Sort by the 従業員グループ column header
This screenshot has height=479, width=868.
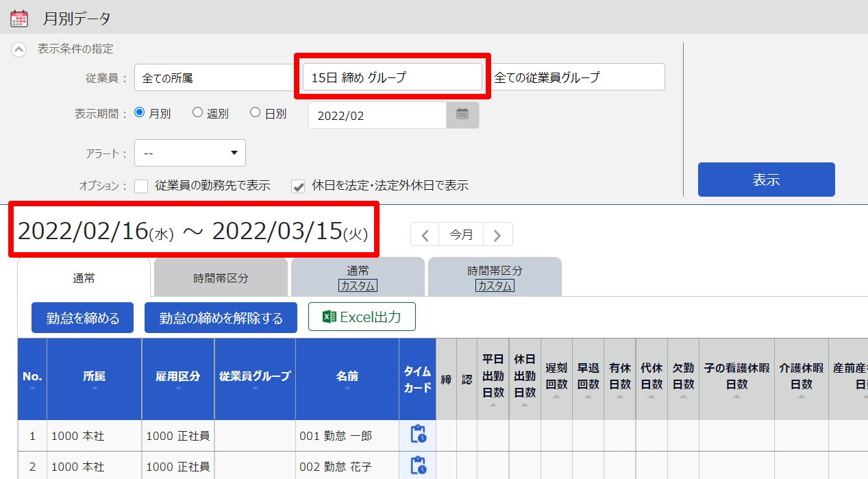pos(255,379)
